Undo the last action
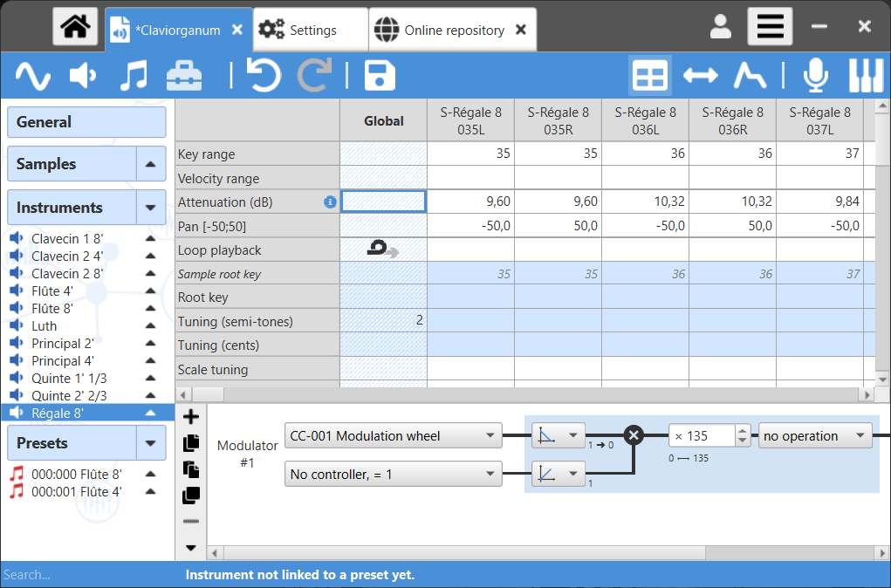The image size is (891, 588). [x=264, y=76]
